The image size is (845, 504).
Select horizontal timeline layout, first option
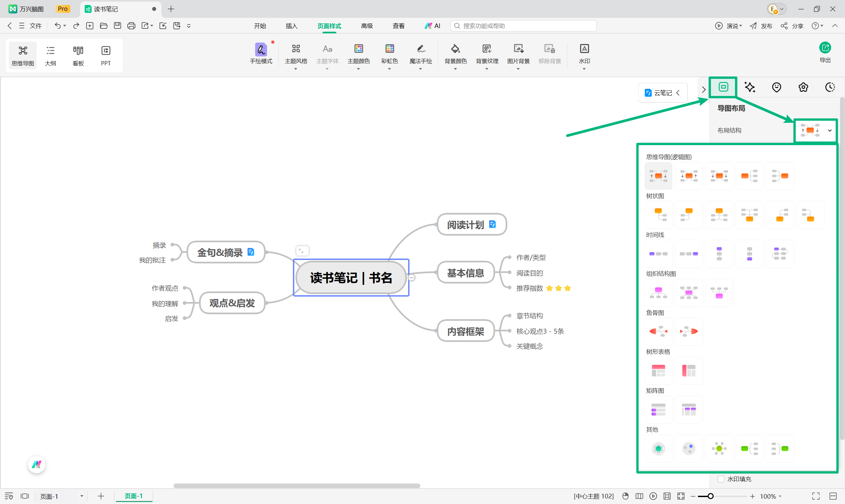tap(658, 254)
